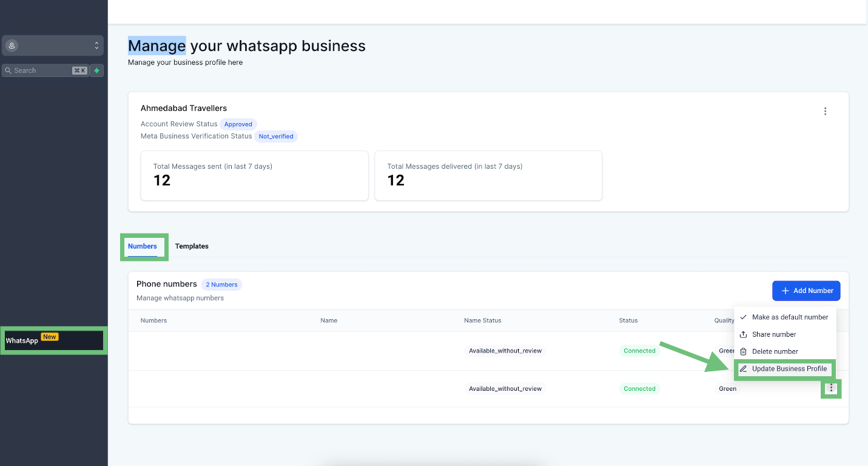
Task: Click the Ahmedabad Travellers business name
Action: (184, 108)
